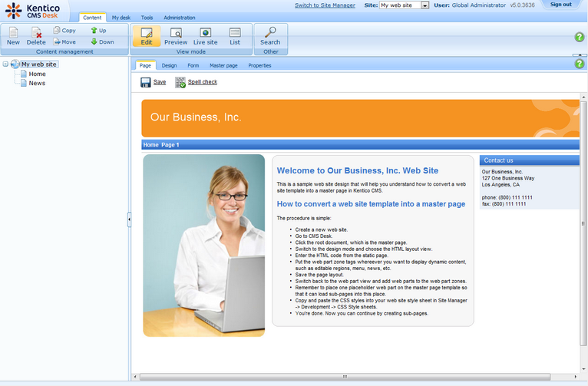
Task: Move document Up in tree
Action: (94, 31)
